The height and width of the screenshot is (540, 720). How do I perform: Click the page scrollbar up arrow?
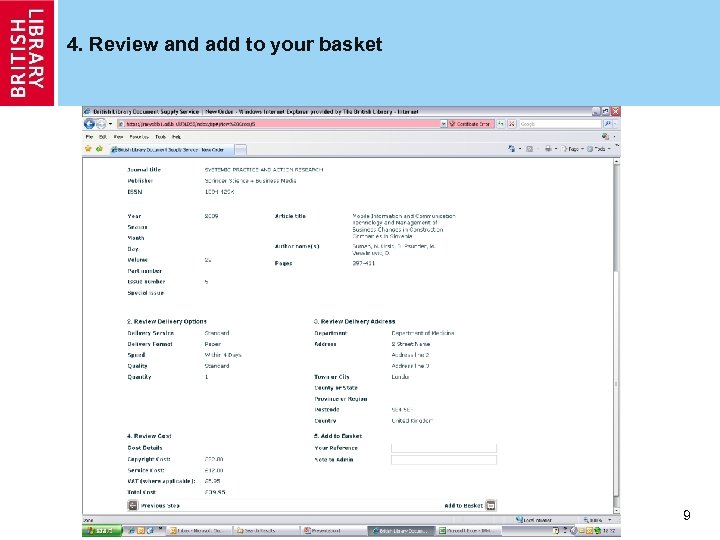click(616, 162)
